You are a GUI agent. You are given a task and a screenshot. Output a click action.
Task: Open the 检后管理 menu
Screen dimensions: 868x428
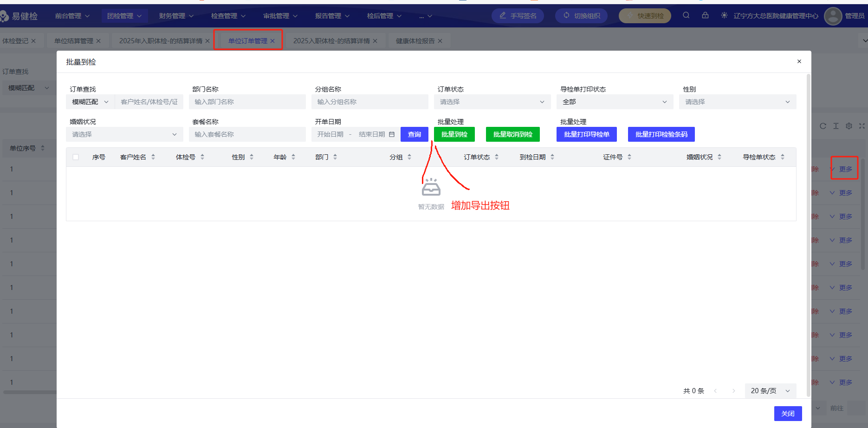click(384, 16)
